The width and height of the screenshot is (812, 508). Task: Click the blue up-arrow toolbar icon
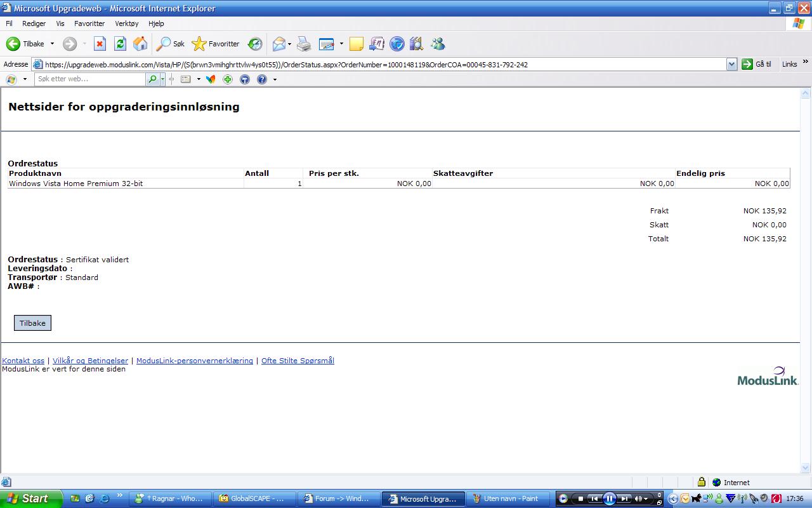(x=245, y=79)
